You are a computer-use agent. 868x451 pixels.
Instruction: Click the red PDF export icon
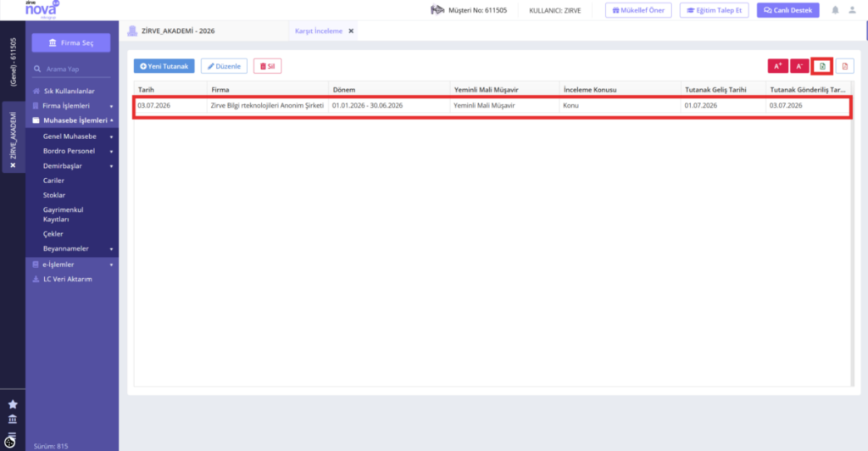coord(845,66)
